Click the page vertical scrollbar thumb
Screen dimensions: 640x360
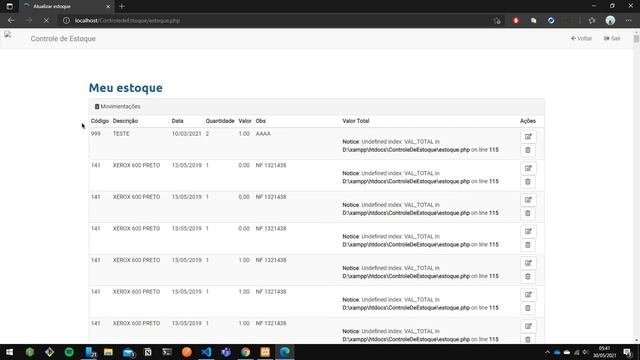[636, 39]
